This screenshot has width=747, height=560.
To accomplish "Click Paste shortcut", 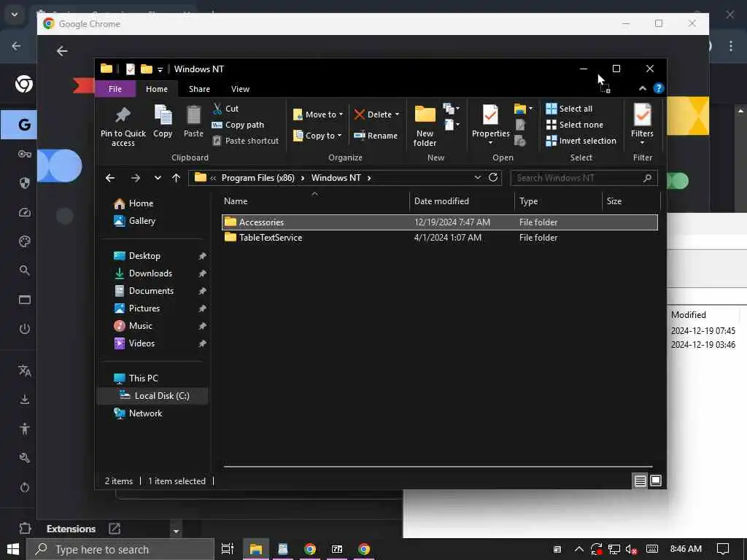I will (x=245, y=141).
